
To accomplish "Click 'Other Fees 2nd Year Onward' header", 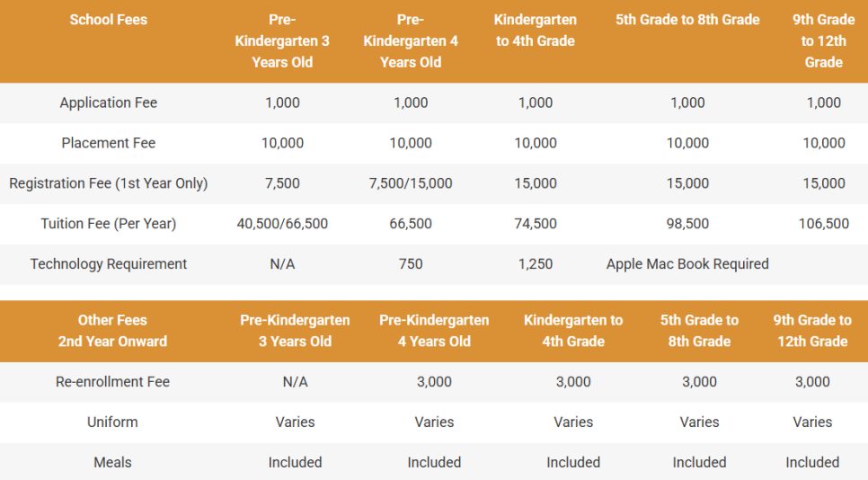I will point(112,331).
